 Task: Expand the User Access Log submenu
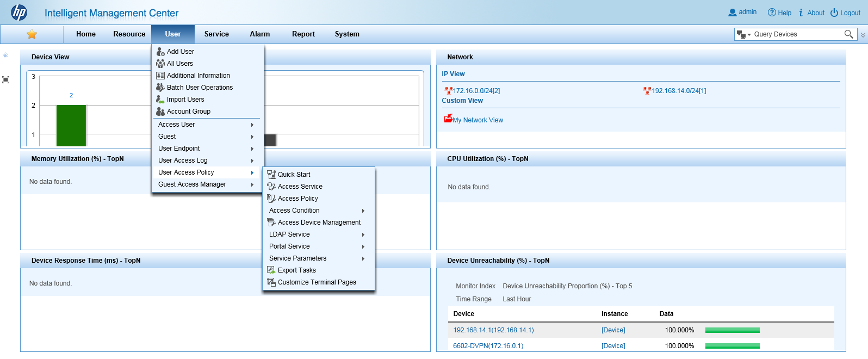[252, 160]
